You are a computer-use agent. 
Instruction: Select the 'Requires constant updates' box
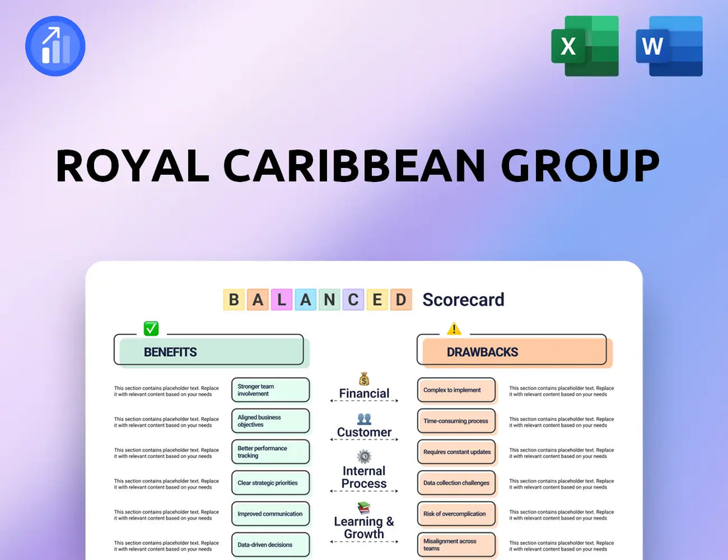tap(457, 452)
